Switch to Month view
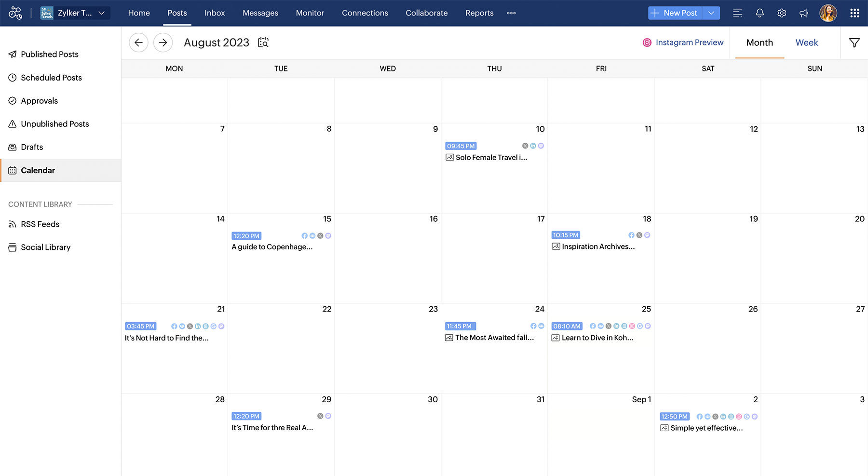Screen dimensions: 868x476 coord(759,42)
